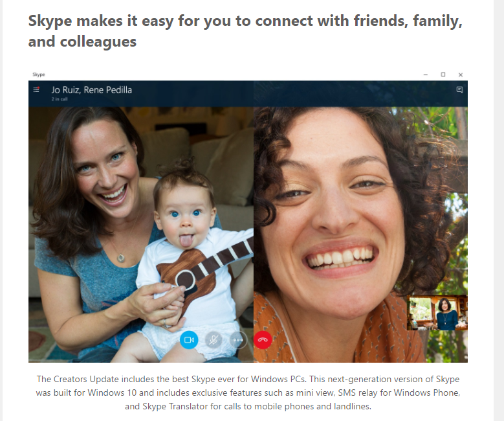Select the '2 in call' participants label
The width and height of the screenshot is (504, 421).
(x=60, y=99)
